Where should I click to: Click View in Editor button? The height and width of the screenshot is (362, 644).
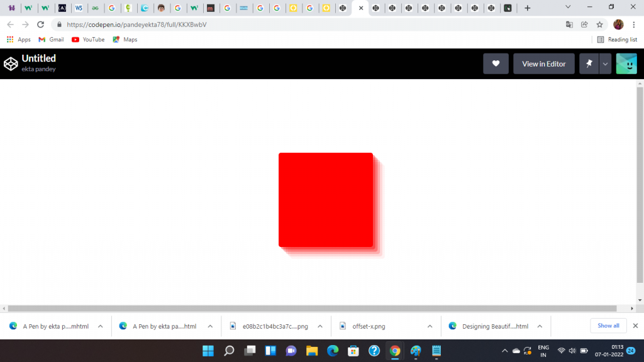[543, 63]
